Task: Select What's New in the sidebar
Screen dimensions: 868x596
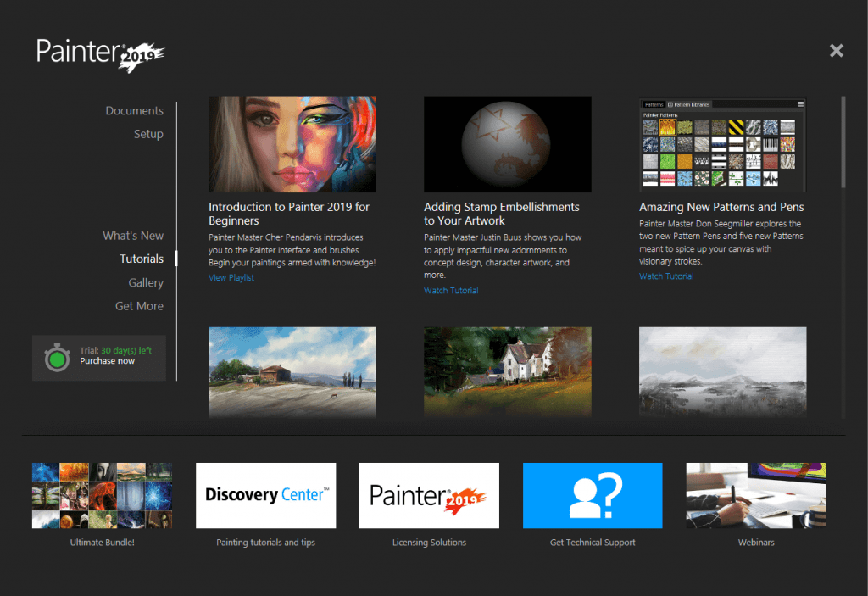Action: pyautogui.click(x=133, y=235)
